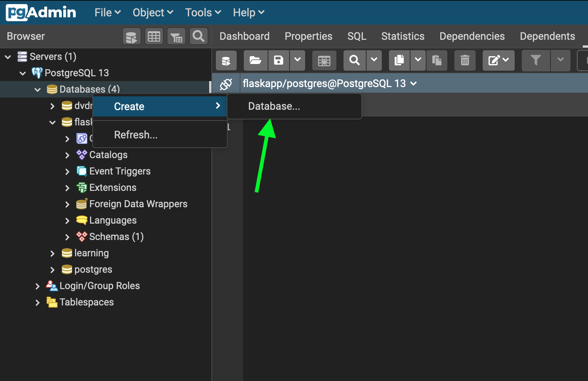Collapse the PostgreSQL 13 server node
Screen dimensions: 588x381
pyautogui.click(x=23, y=73)
